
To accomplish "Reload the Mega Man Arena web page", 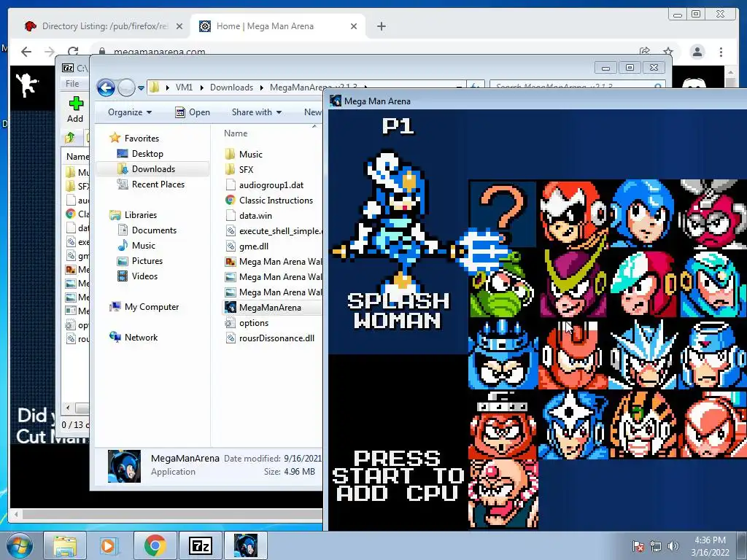I will pyautogui.click(x=72, y=52).
